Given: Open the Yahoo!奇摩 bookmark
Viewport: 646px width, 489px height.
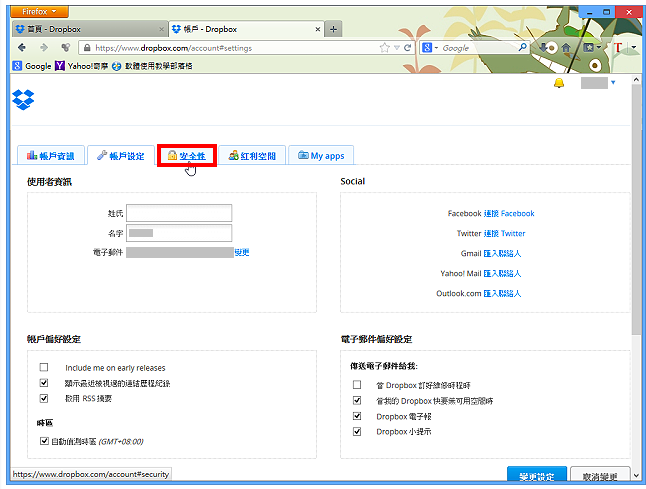Looking at the screenshot, I should tap(82, 66).
